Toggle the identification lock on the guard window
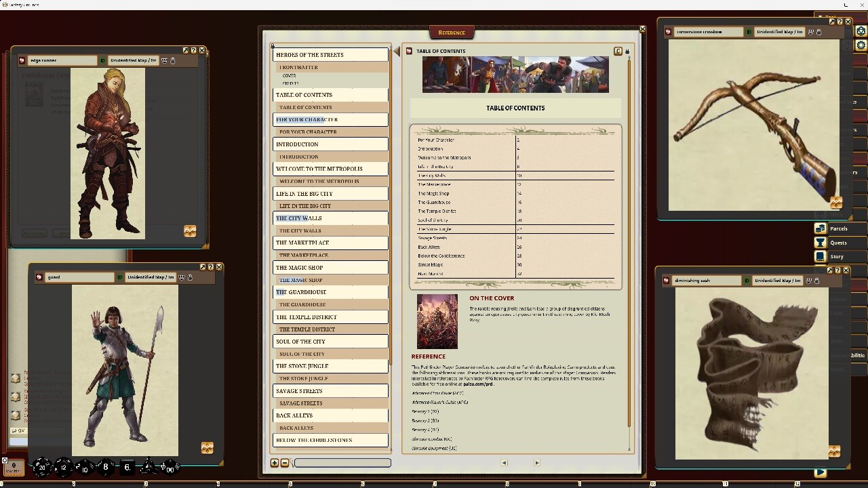Viewport: 868px width, 488px height. 190,277
